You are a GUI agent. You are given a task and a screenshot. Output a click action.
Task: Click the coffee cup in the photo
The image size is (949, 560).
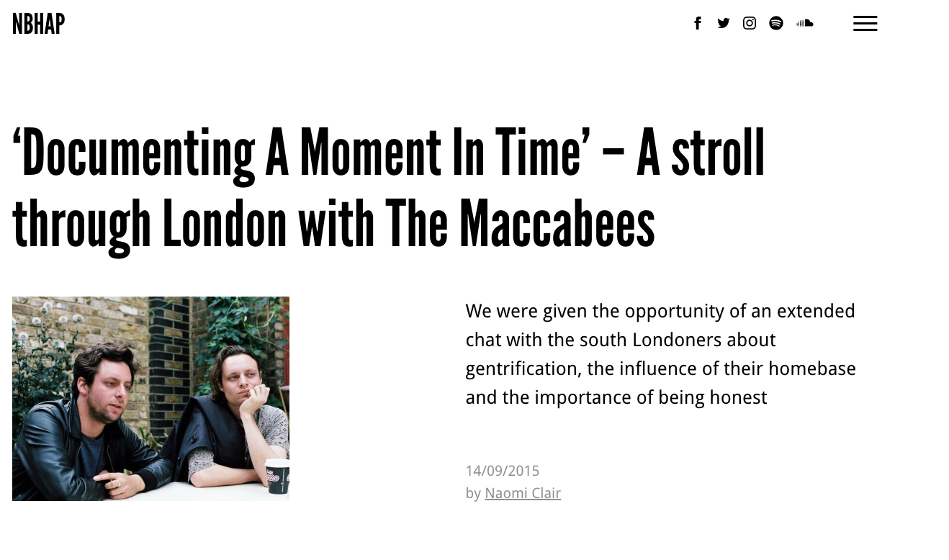click(277, 476)
